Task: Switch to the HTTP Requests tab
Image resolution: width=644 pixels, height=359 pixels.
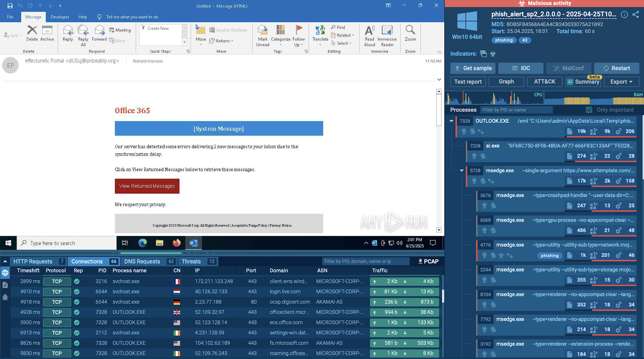Action: [39, 262]
